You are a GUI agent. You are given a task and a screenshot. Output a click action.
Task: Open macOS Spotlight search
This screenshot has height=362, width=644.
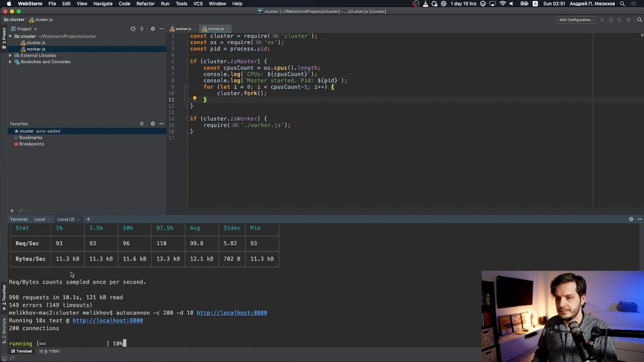622,4
